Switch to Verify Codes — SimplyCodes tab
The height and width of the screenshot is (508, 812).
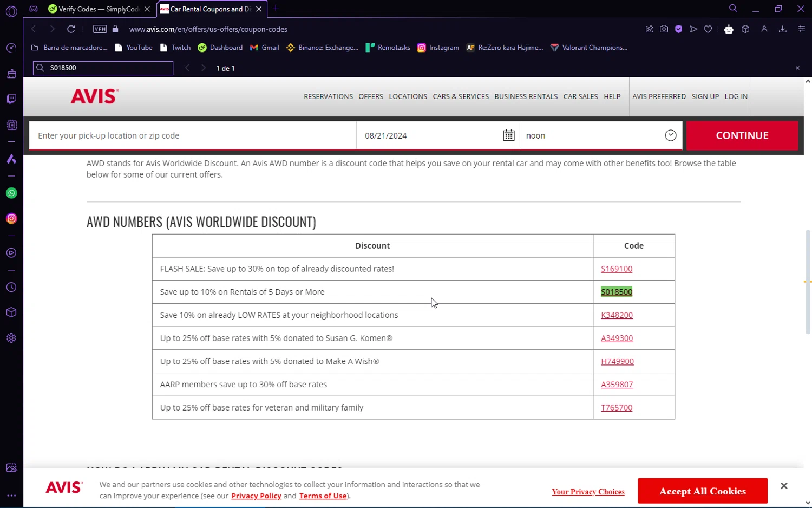pos(99,9)
